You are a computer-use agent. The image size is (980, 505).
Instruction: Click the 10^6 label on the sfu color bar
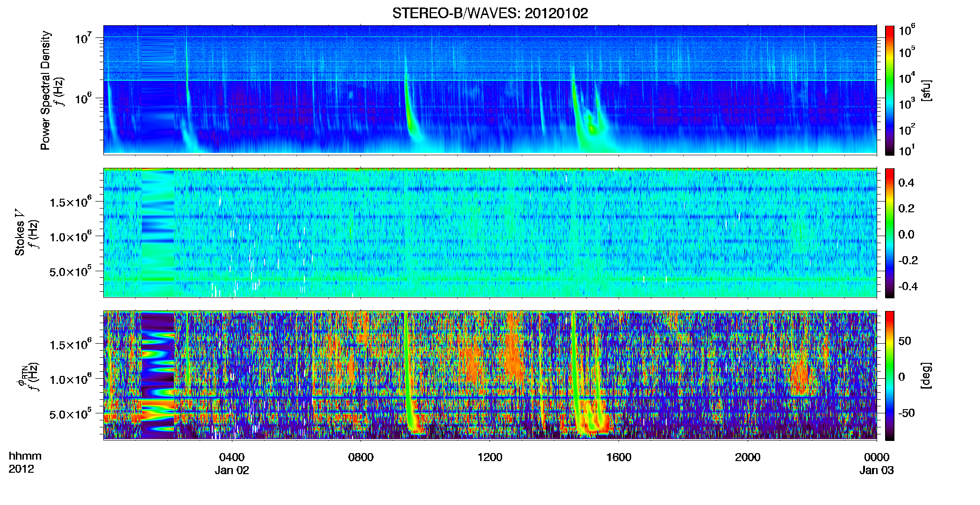pos(907,30)
